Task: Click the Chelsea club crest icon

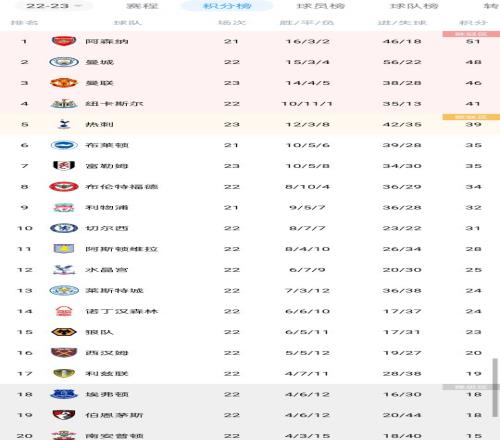Action: click(x=64, y=228)
